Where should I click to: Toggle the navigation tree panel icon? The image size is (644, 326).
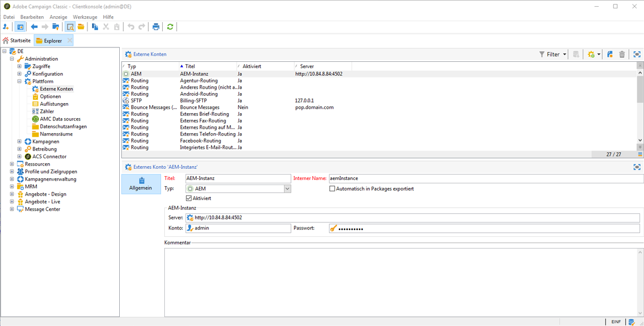(19, 27)
